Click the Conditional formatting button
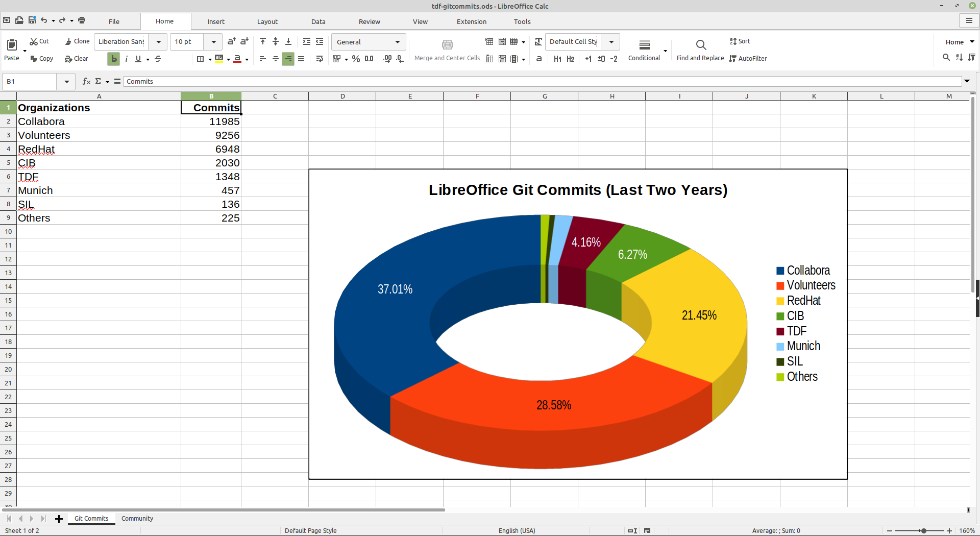 pos(644,51)
